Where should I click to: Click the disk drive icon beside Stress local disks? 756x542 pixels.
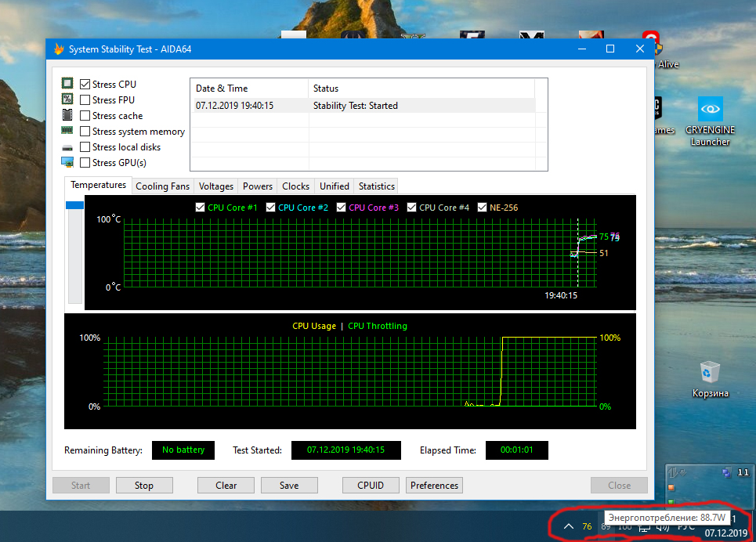67,147
